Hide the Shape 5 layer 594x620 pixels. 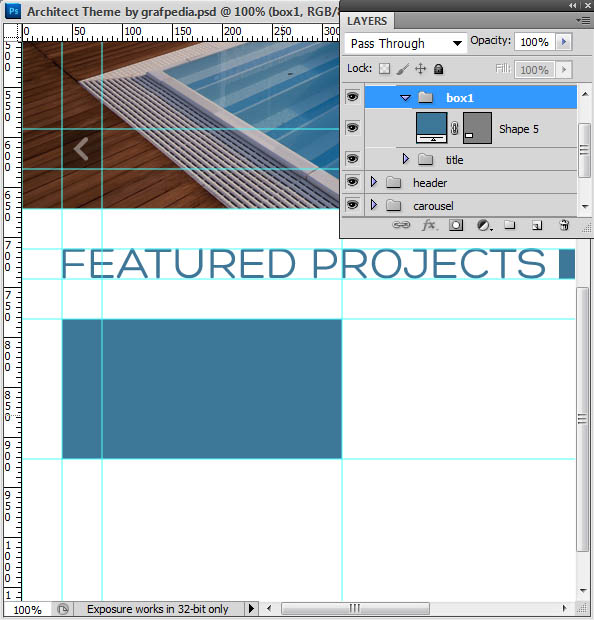[x=352, y=128]
